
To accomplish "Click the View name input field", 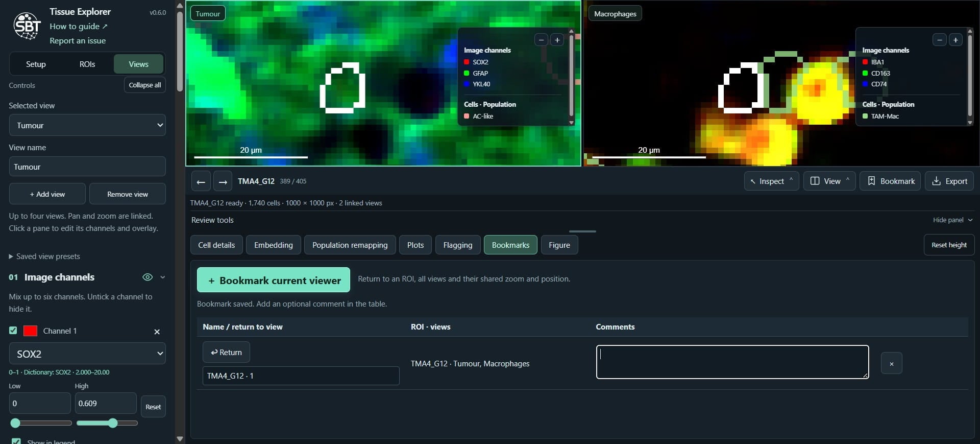I will click(x=87, y=167).
